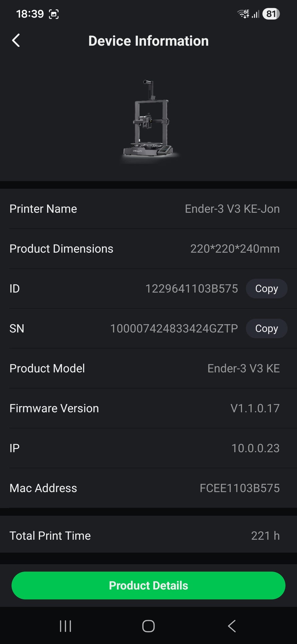The height and width of the screenshot is (644, 297).
Task: Tap the Wi-Fi status icon
Action: coord(243,14)
